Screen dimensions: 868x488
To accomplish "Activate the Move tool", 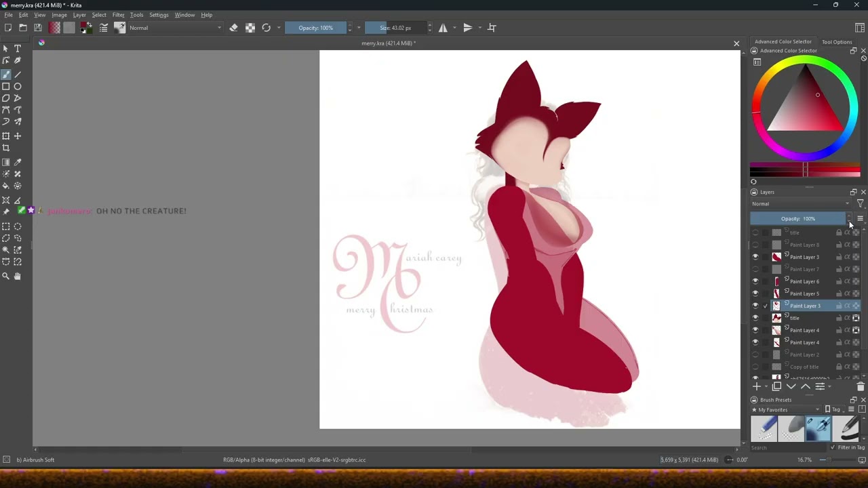I will pyautogui.click(x=18, y=136).
